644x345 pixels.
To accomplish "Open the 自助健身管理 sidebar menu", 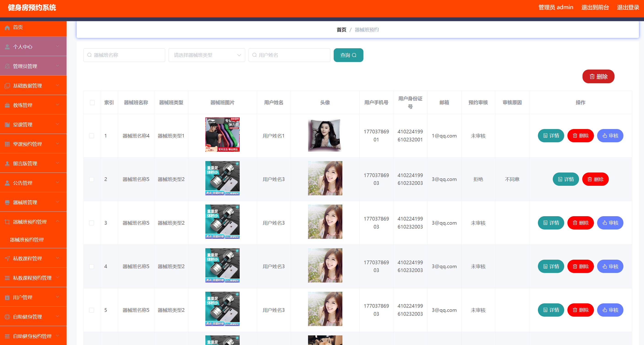I will pyautogui.click(x=33, y=317).
